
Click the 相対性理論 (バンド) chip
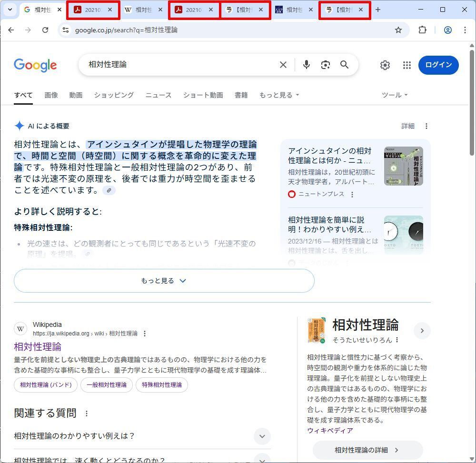46,385
